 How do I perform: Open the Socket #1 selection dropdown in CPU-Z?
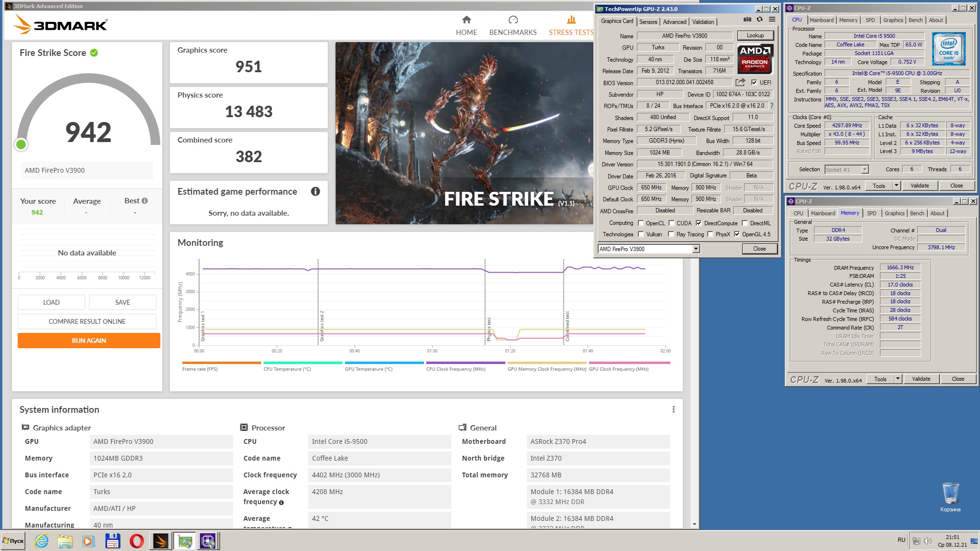point(846,169)
